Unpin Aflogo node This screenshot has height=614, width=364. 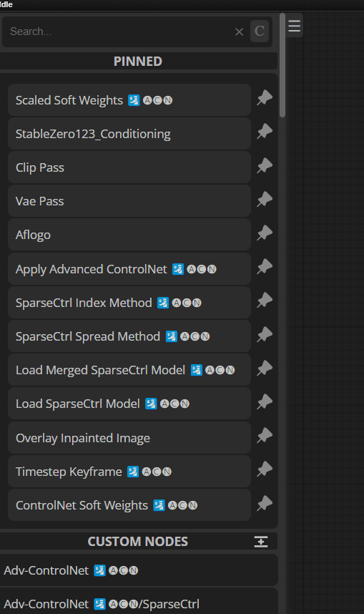(x=265, y=233)
